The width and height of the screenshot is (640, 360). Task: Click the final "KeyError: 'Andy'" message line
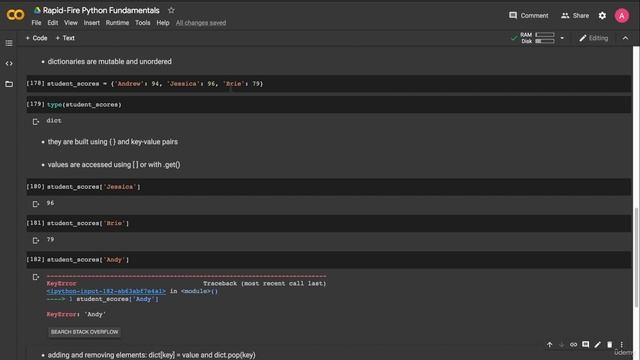pos(76,314)
